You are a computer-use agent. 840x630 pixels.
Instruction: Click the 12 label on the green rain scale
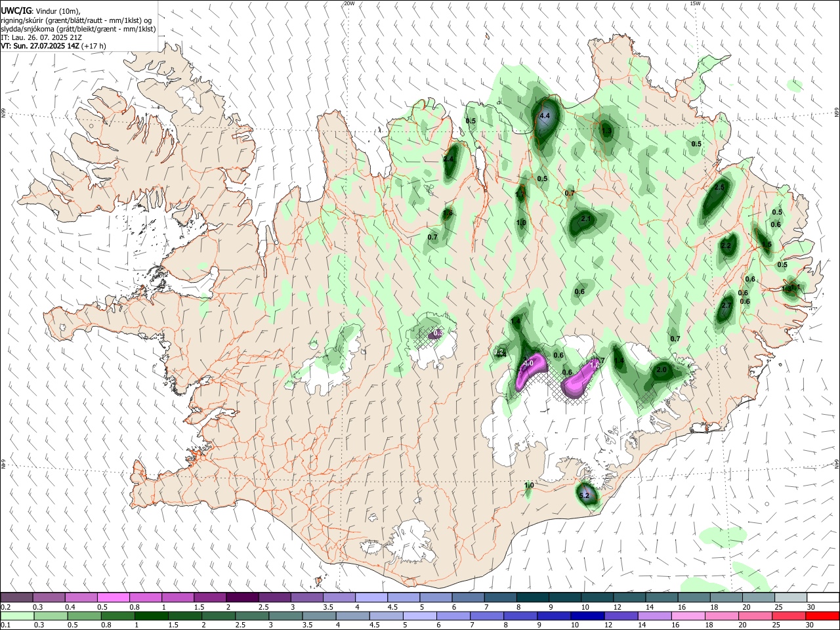point(608,625)
